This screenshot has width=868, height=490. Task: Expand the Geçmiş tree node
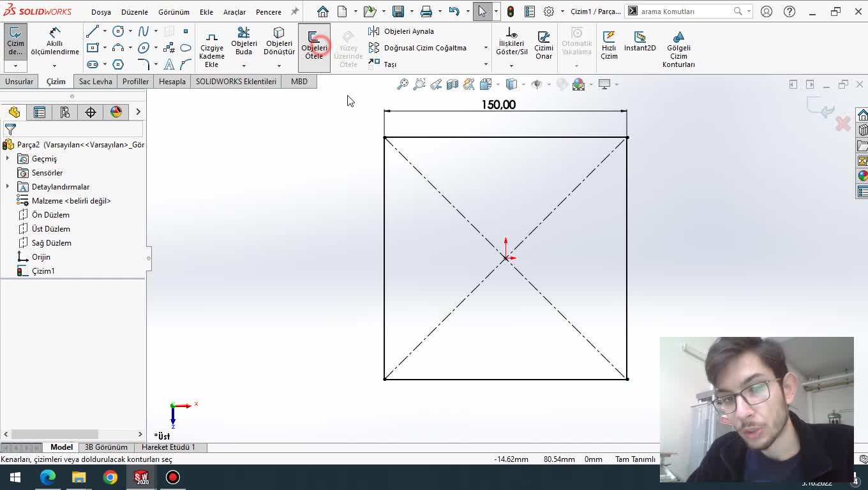click(8, 159)
